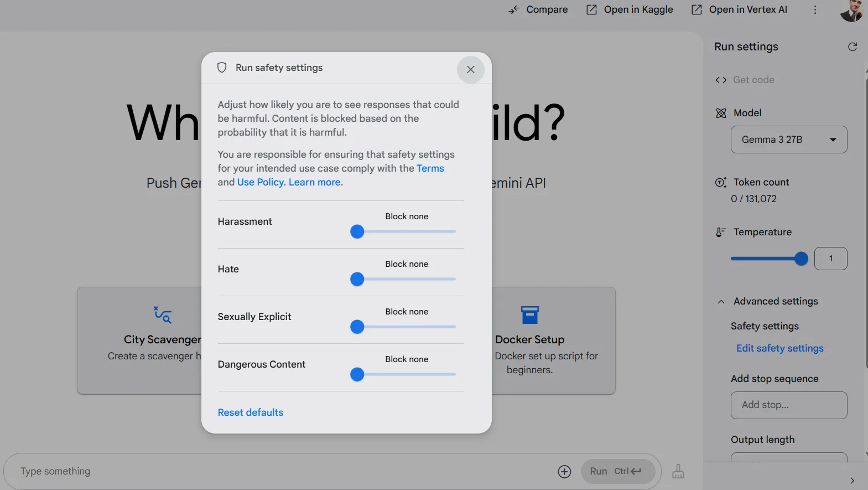The image size is (868, 490).
Task: Click the reset Run settings refresh icon
Action: (x=852, y=47)
